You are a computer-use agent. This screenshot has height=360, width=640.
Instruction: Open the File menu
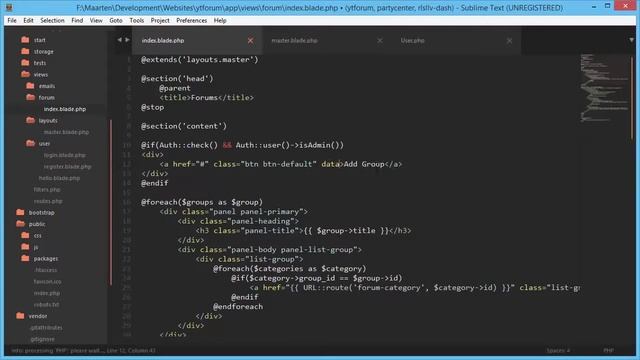coord(12,20)
